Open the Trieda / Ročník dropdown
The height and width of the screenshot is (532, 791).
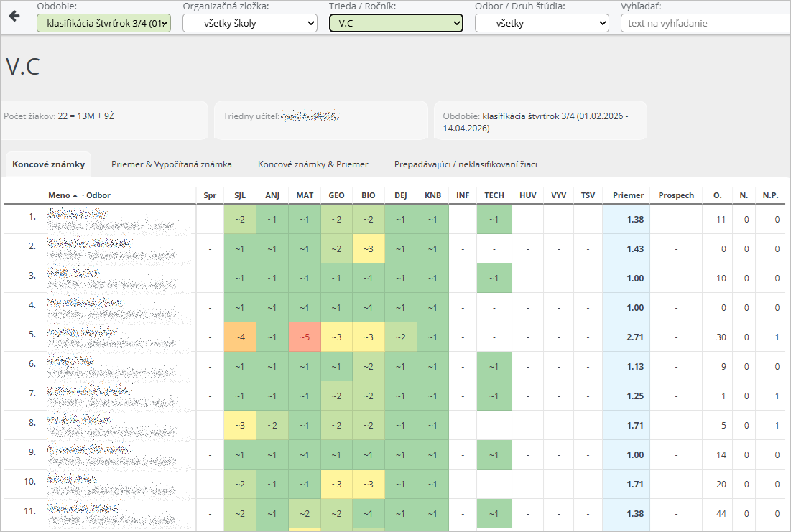pyautogui.click(x=396, y=23)
